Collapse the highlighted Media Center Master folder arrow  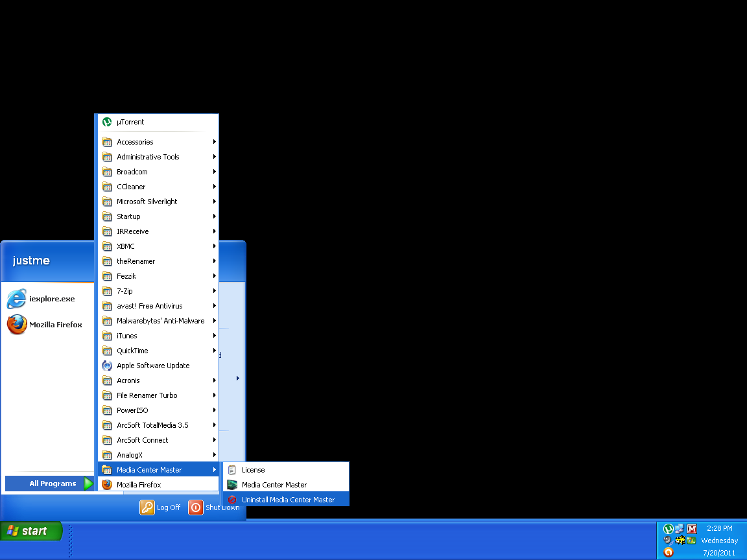[215, 470]
